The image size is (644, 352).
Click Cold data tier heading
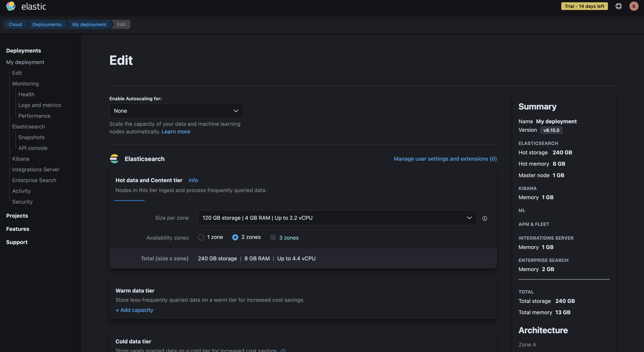coord(133,341)
